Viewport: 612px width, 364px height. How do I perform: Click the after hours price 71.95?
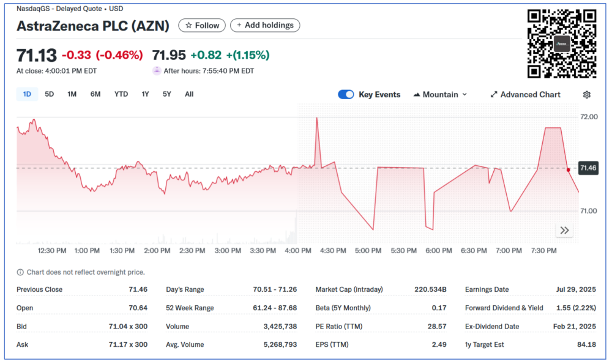point(169,55)
